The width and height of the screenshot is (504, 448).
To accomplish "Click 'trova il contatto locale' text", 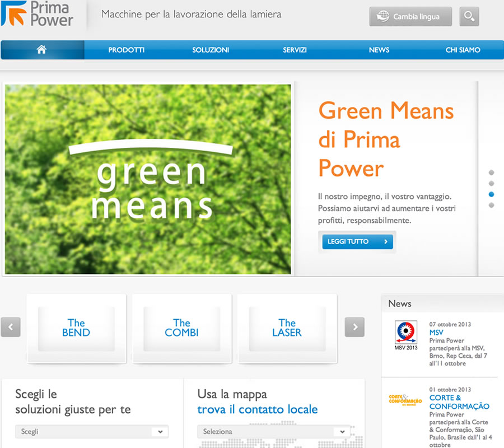I will coord(258,409).
